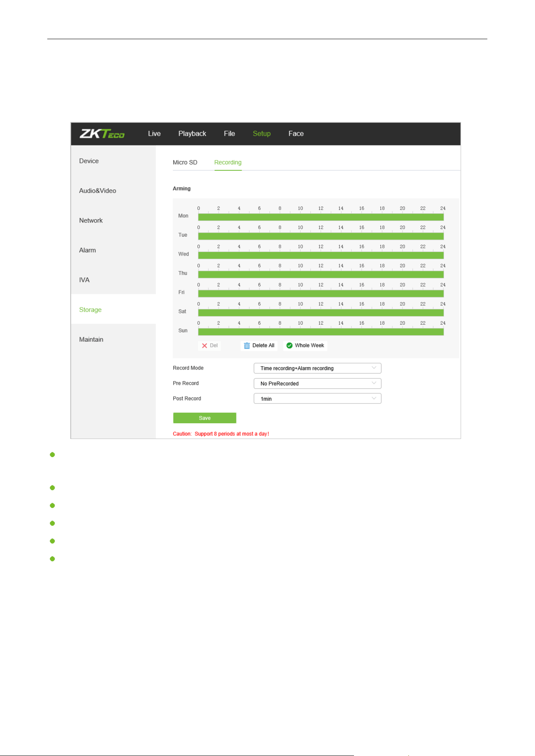Click the Record Mode label
Image resolution: width=535 pixels, height=756 pixels.
pos(188,368)
